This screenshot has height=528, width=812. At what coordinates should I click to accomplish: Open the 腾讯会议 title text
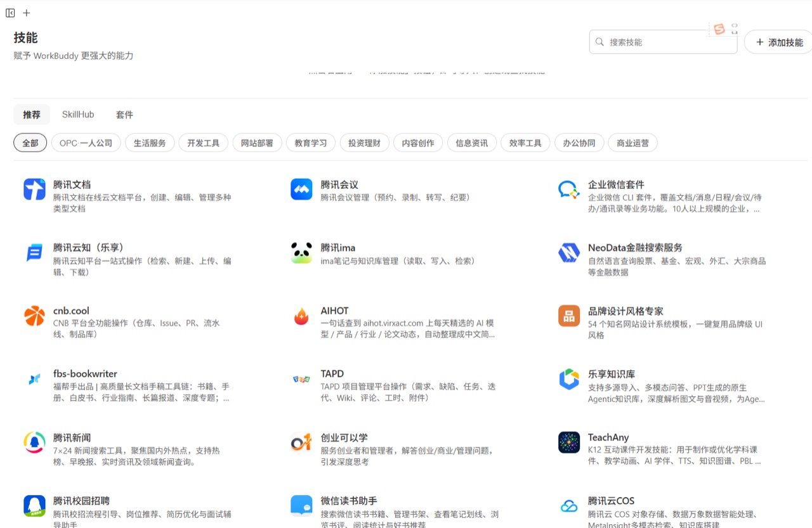pyautogui.click(x=339, y=184)
